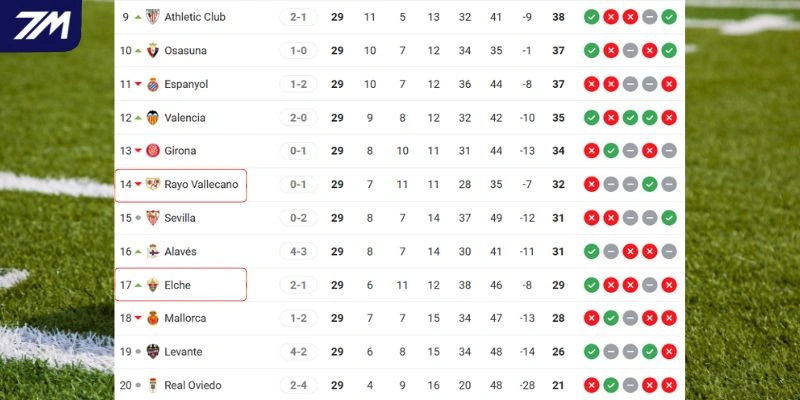Click Girona's 0-1 result pill

(298, 151)
